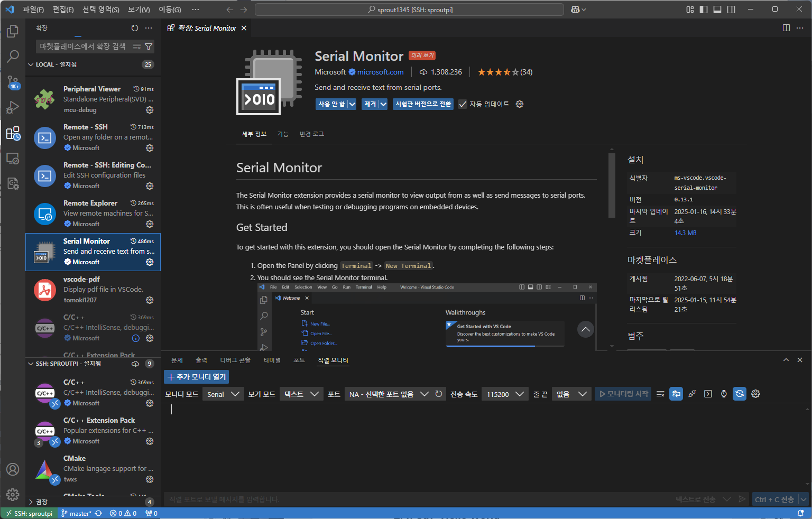Switch to the 터미널 panel tab

tap(272, 360)
